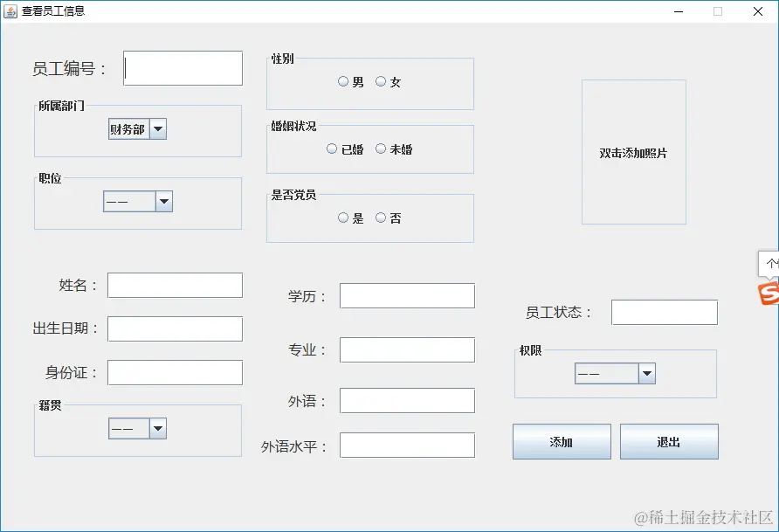Click the 外语水平 foreign language level field
Image resolution: width=779 pixels, height=532 pixels.
(407, 445)
